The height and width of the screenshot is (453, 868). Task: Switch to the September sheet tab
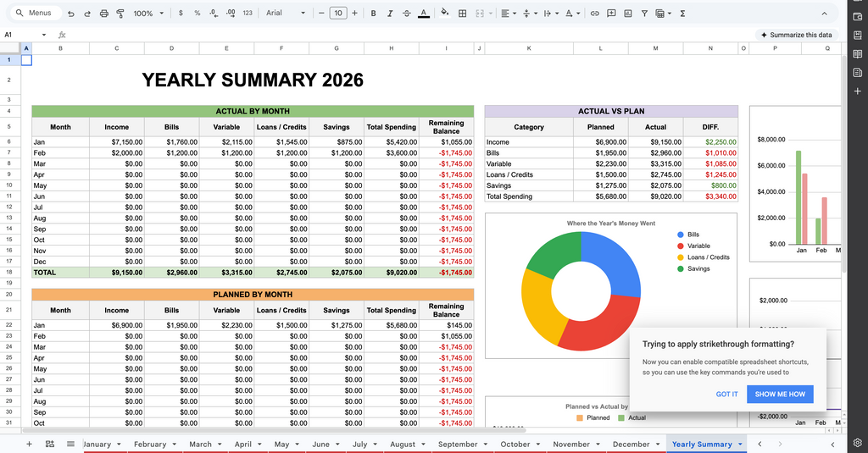click(x=458, y=445)
